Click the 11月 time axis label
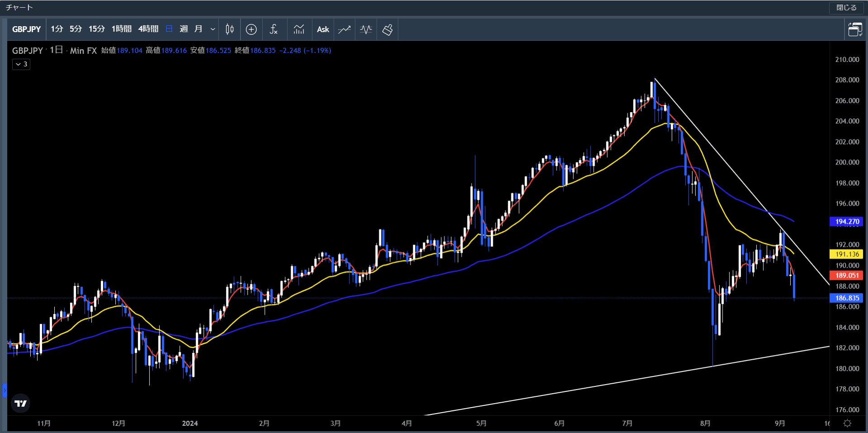868x433 pixels. pos(44,424)
